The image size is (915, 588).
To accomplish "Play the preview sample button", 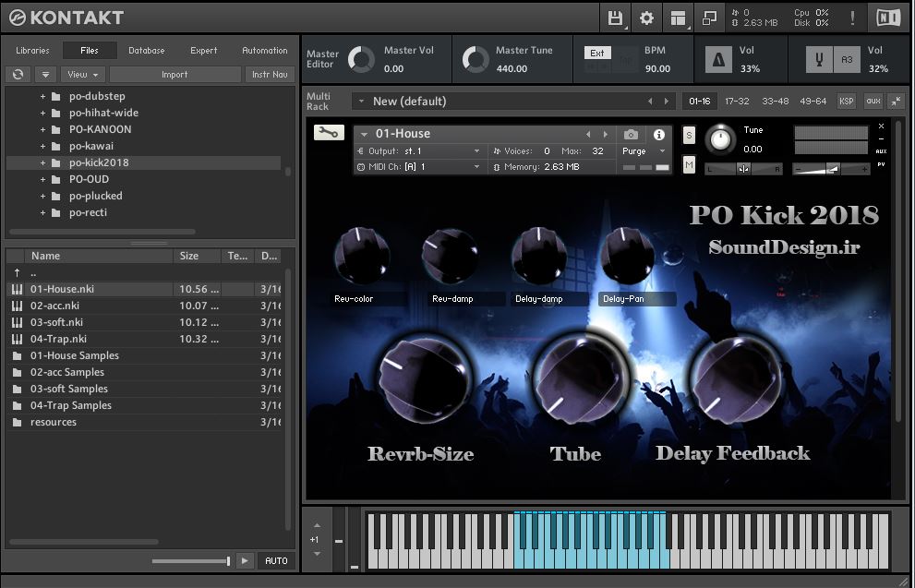I will click(x=245, y=560).
